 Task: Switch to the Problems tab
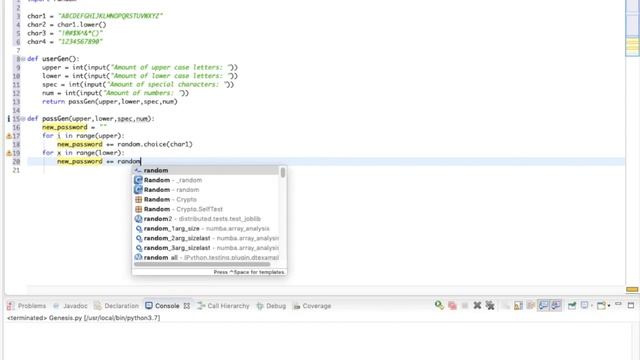point(27,306)
